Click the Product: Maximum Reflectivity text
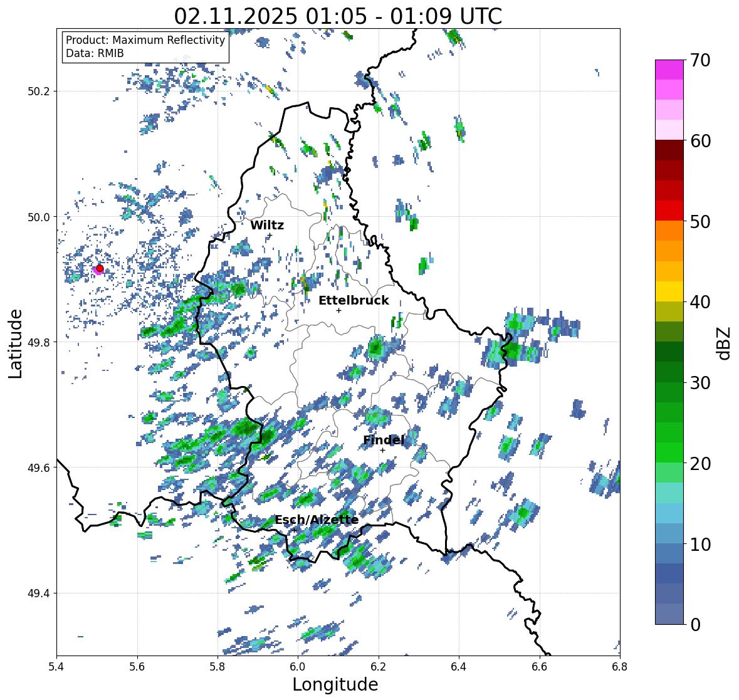The width and height of the screenshot is (739, 700). click(145, 40)
